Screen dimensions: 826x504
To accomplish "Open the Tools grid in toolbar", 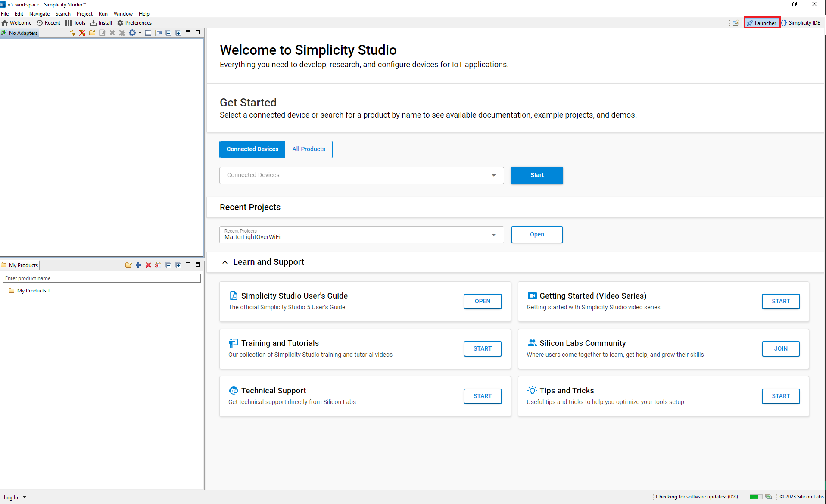I will 75,23.
